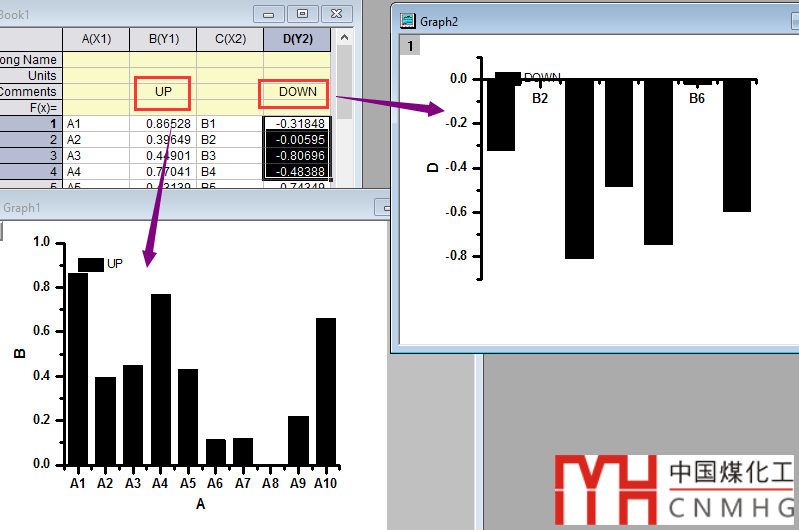The width and height of the screenshot is (799, 530).
Task: Select layer 1 icon in Graph2
Action: coord(408,45)
